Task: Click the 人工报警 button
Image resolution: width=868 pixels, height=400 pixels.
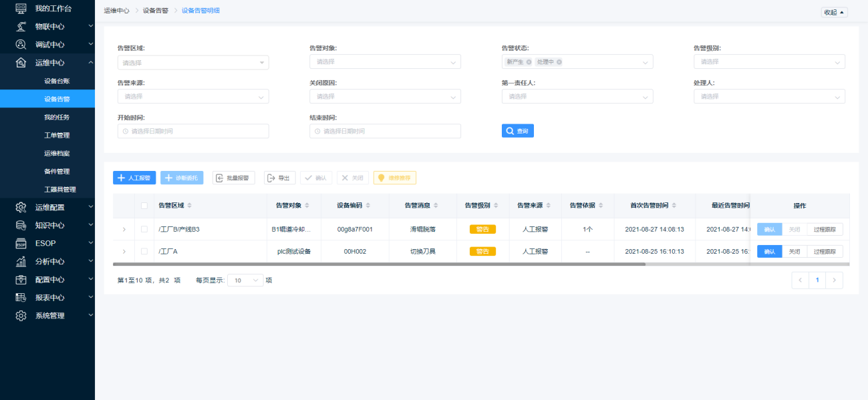Action: coord(134,178)
